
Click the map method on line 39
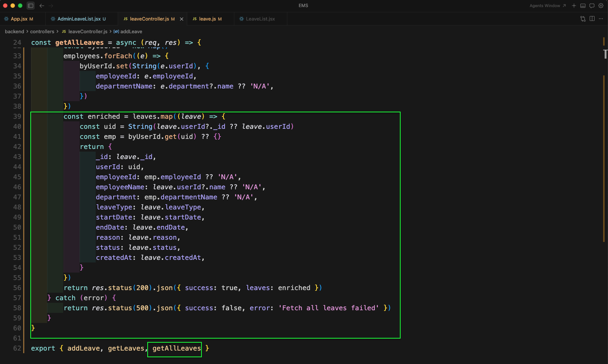point(167,116)
